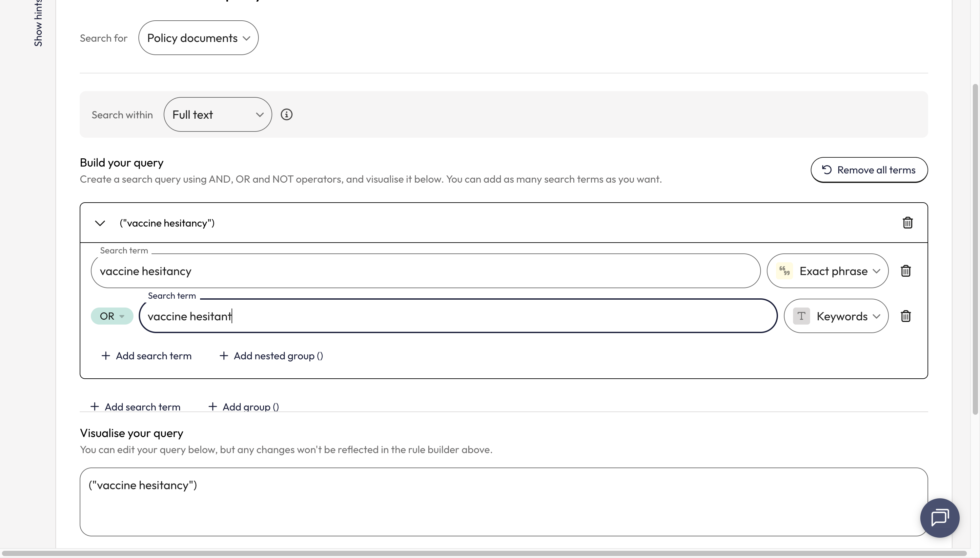
Task: Open the Keywords match type dropdown
Action: point(836,316)
